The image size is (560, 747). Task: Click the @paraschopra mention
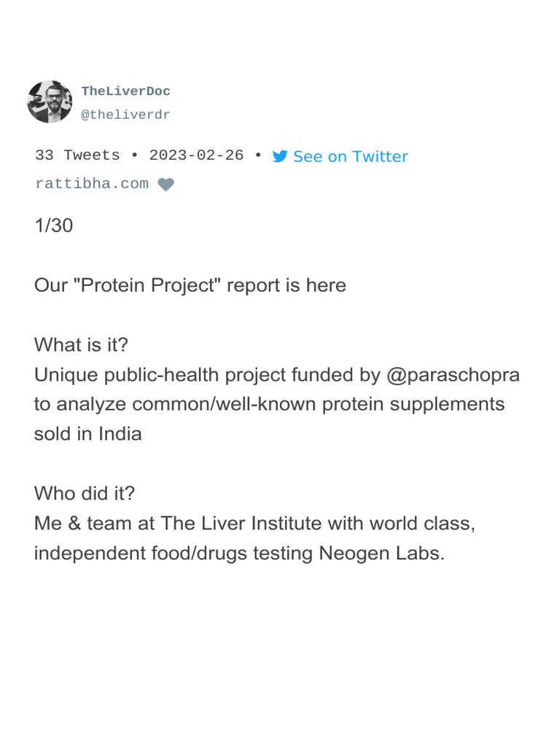click(x=453, y=375)
